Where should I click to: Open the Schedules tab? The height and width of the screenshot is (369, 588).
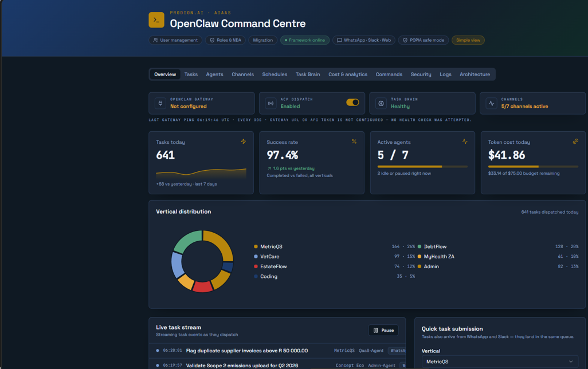tap(275, 74)
